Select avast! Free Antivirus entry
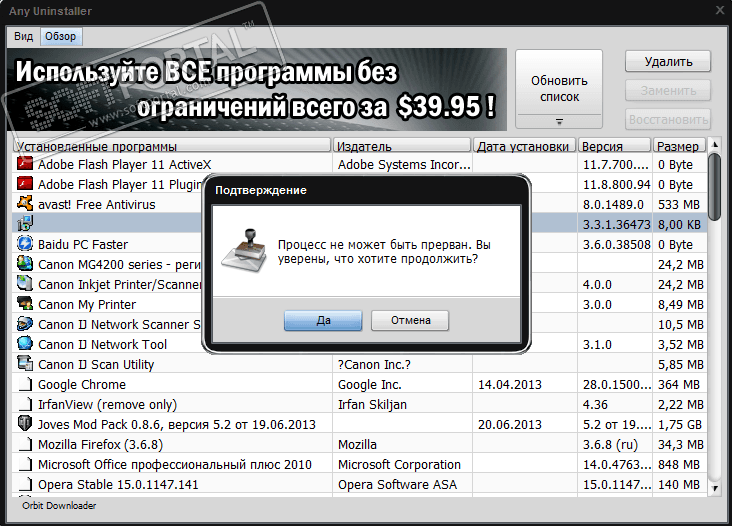 tap(96, 204)
